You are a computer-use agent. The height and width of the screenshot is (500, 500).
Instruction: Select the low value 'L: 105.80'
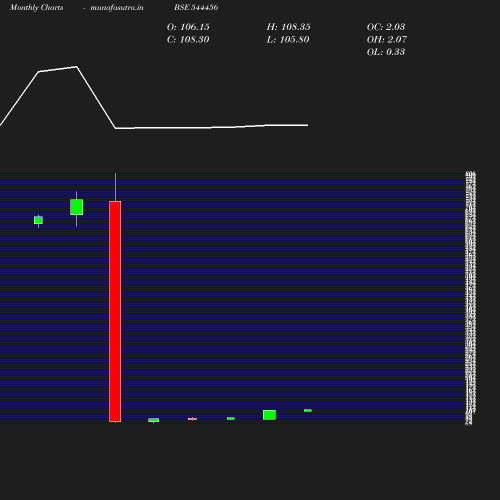(x=288, y=40)
